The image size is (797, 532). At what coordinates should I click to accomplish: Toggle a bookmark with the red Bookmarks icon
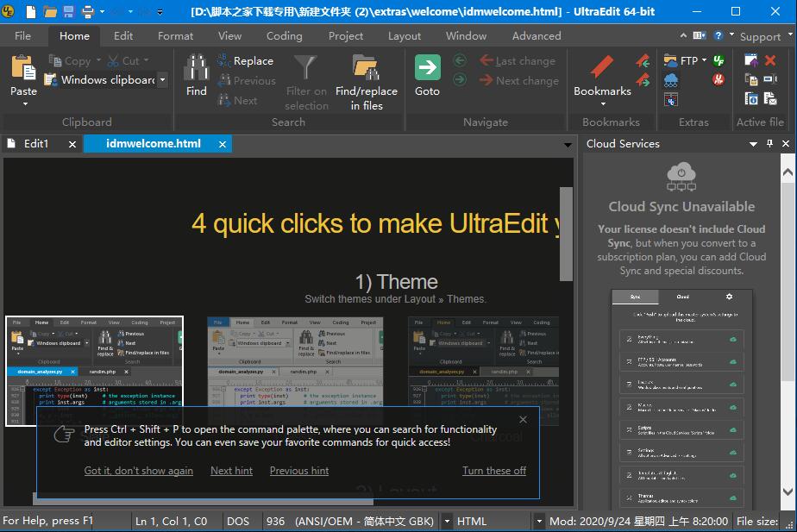[x=602, y=68]
